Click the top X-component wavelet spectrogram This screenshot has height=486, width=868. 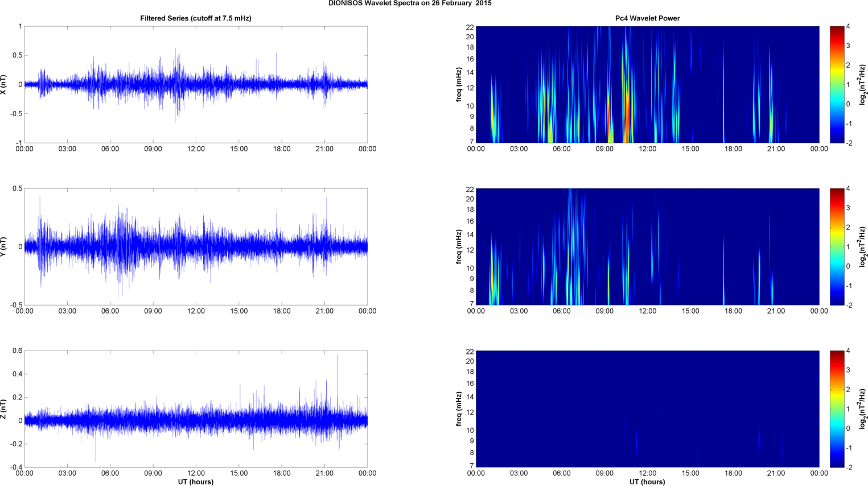pos(647,84)
